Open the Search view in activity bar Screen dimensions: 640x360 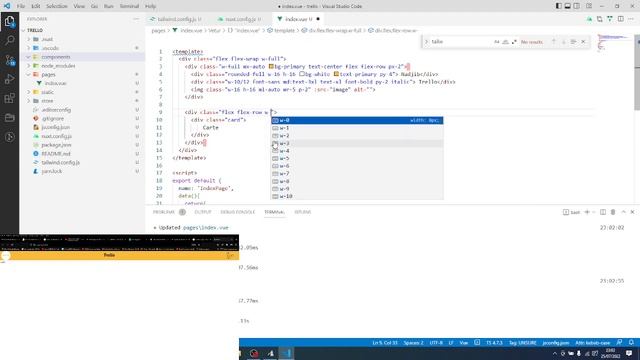[x=9, y=40]
